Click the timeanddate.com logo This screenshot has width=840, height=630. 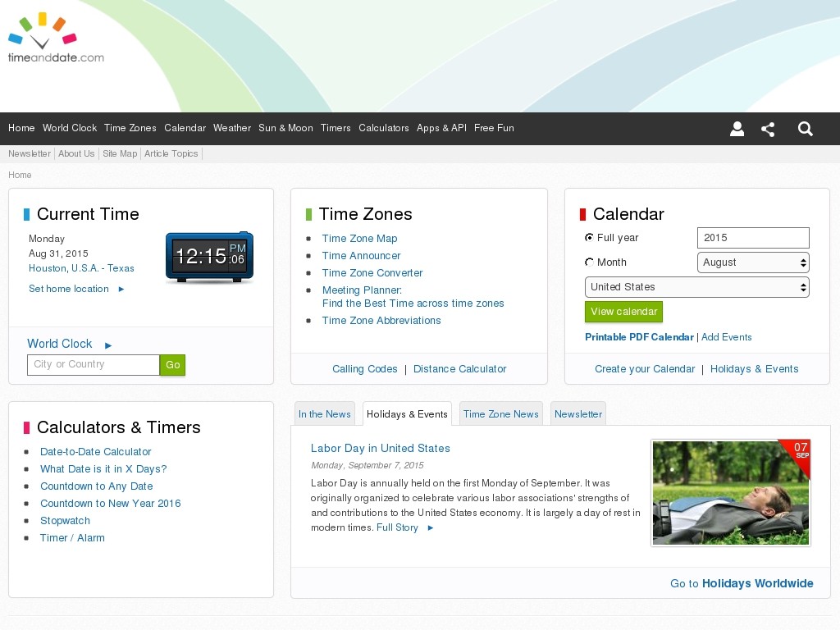(x=56, y=38)
